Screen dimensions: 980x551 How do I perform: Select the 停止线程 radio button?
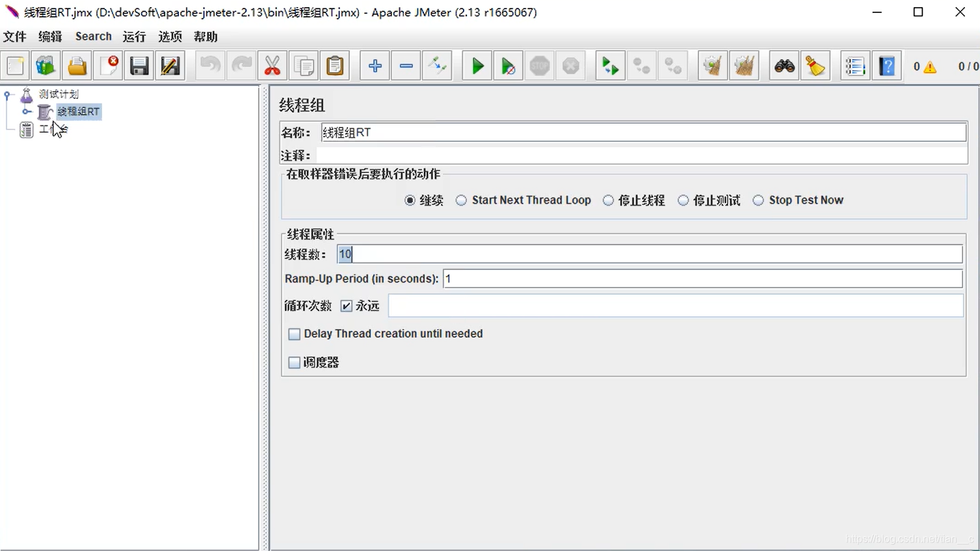pyautogui.click(x=608, y=200)
